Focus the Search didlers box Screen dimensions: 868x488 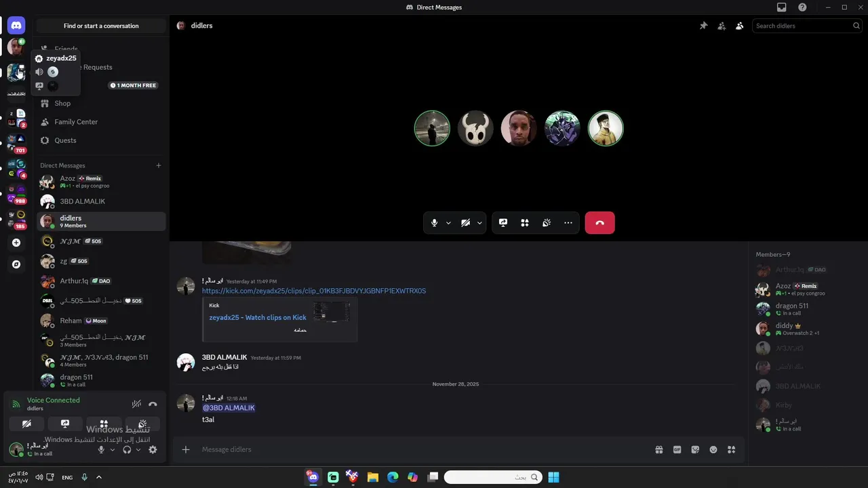(807, 26)
